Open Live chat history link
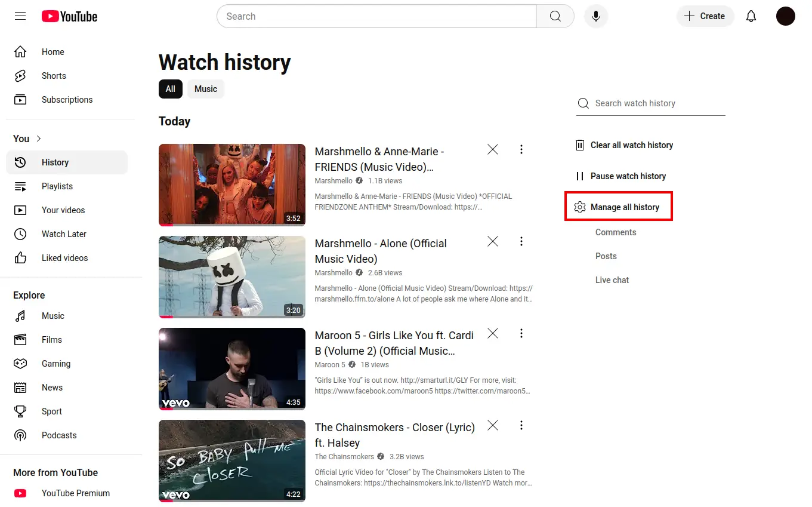This screenshot has height=507, width=812. tap(612, 280)
